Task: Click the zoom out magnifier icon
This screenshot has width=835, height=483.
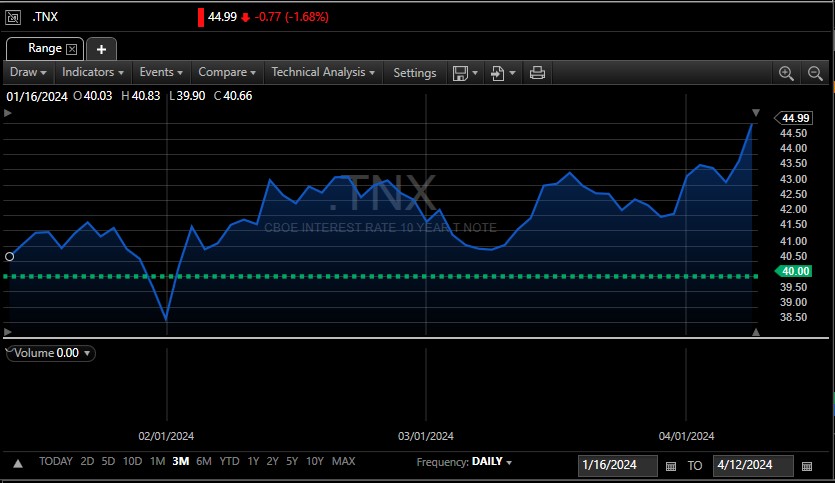Action: 815,73
